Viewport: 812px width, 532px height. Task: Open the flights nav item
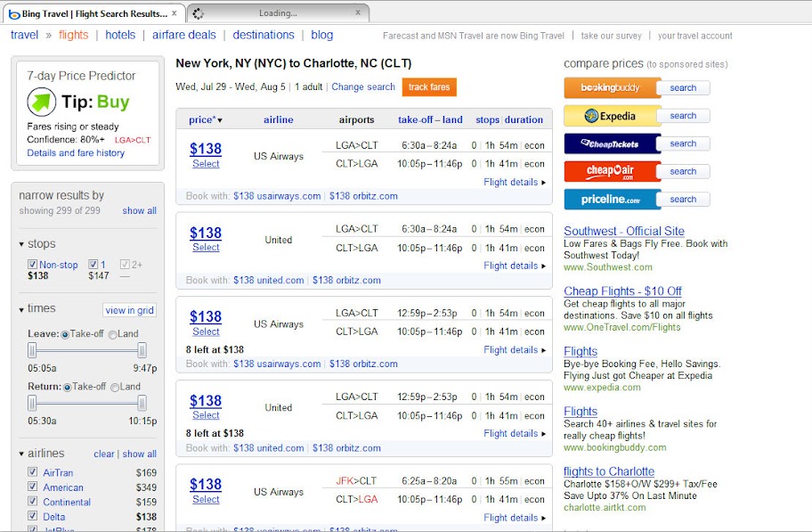tap(74, 35)
